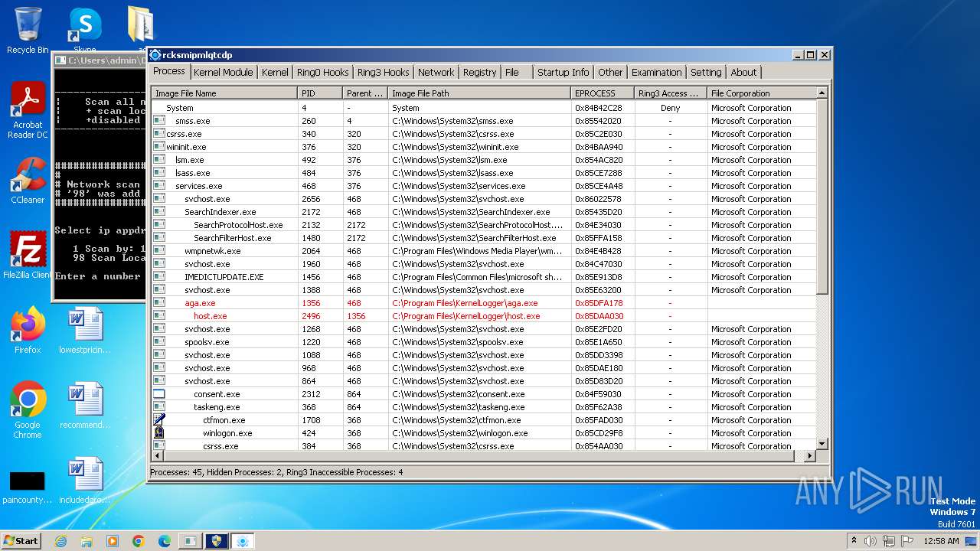Viewport: 980px width, 551px height.
Task: Click horizontal scrollbar right arrow
Action: pyautogui.click(x=810, y=456)
